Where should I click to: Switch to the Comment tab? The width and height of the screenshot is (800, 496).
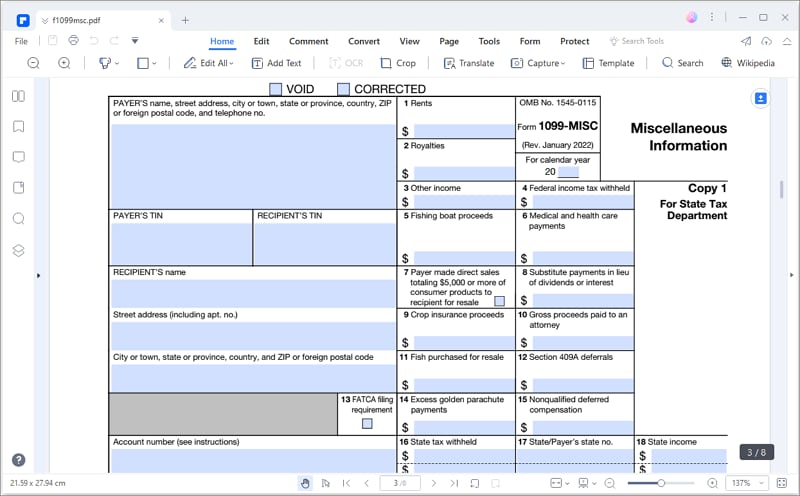[x=309, y=41]
